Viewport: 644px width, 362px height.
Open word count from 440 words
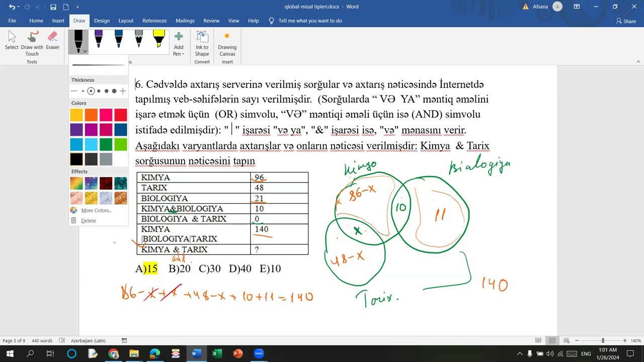42,341
